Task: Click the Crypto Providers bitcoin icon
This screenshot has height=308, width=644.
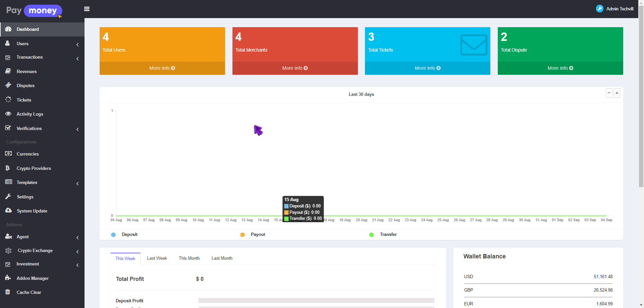Action: coord(8,168)
